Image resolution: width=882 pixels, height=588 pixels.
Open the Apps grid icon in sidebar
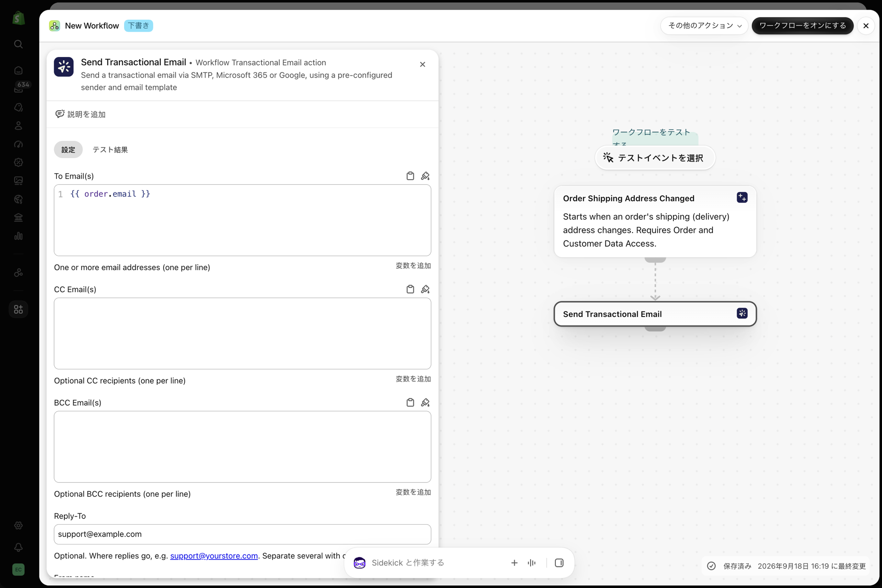pos(18,309)
